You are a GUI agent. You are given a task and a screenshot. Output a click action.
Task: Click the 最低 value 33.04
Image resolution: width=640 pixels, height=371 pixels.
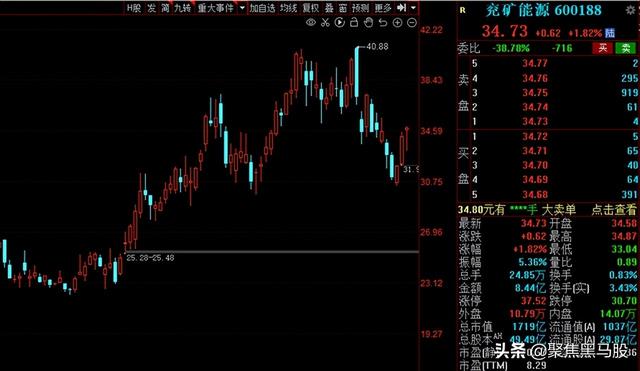coord(624,249)
